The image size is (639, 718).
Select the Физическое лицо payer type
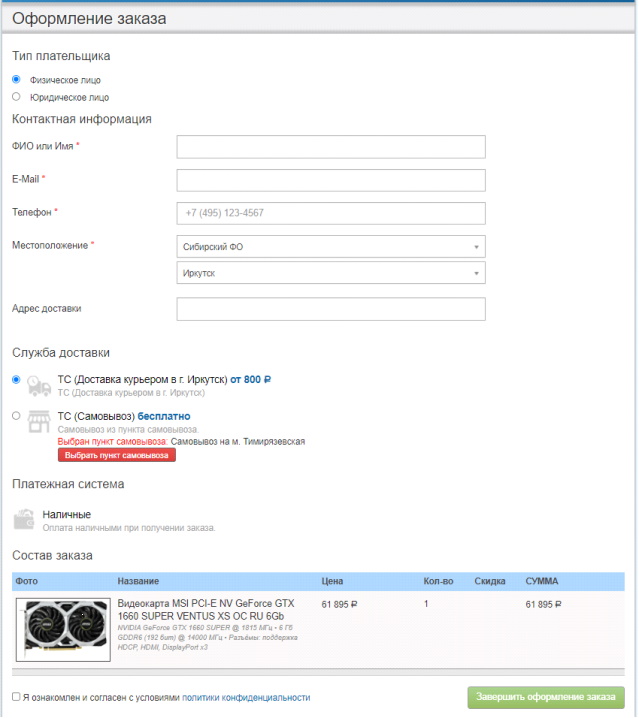click(x=16, y=79)
